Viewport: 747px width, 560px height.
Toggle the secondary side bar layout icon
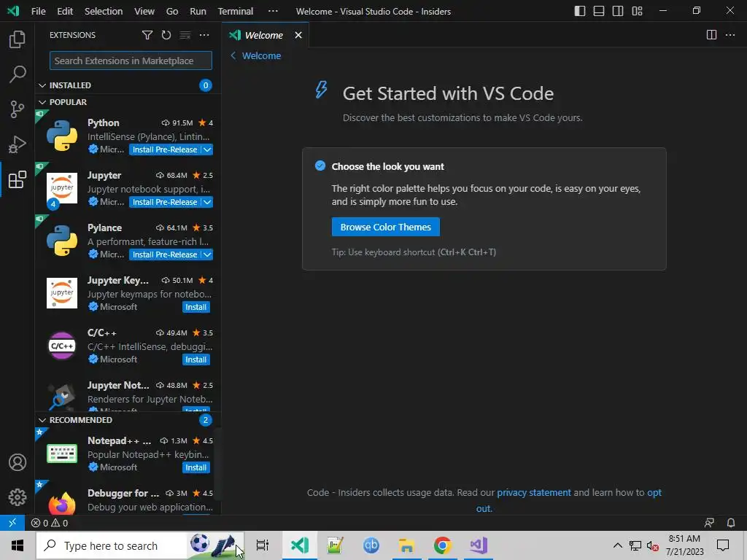click(x=618, y=11)
